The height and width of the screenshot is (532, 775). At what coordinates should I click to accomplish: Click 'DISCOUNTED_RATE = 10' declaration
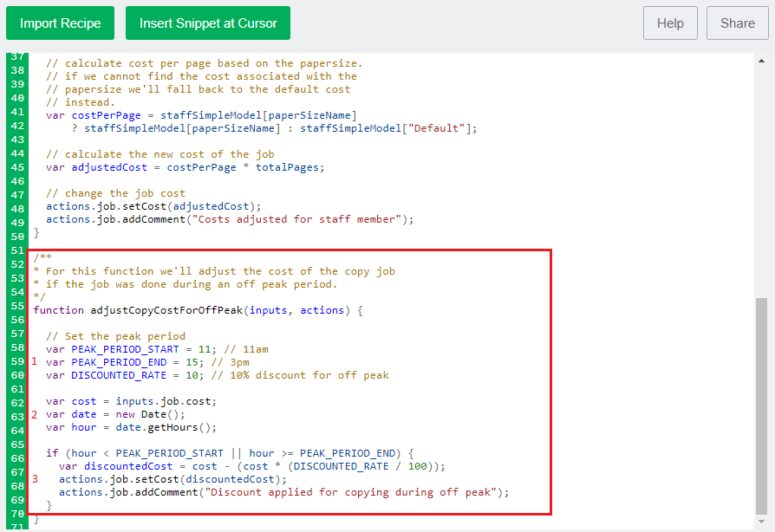click(134, 375)
